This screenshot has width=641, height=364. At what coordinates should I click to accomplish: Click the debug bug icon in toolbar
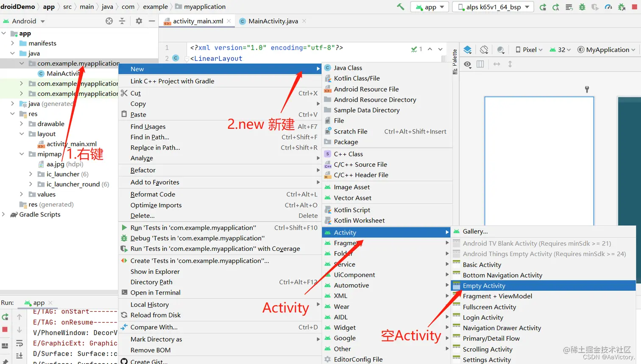(x=582, y=7)
